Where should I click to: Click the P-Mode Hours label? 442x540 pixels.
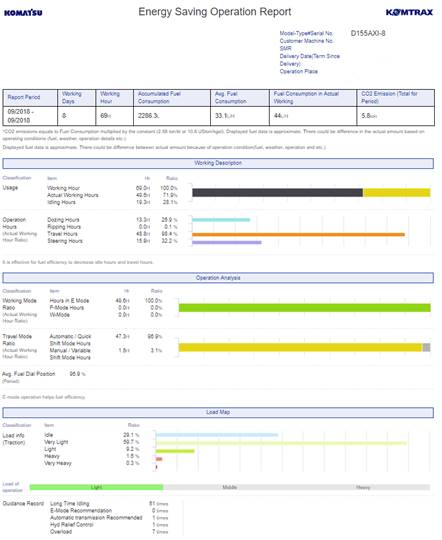67,308
